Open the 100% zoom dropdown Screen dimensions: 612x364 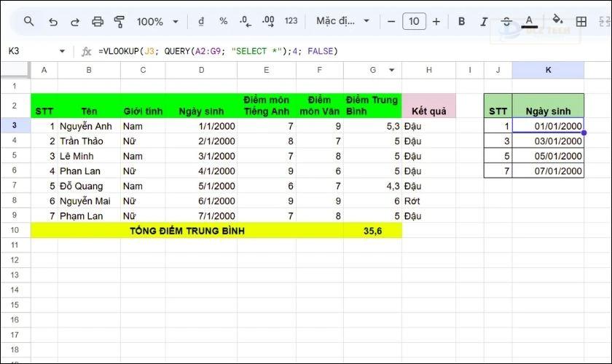point(157,21)
